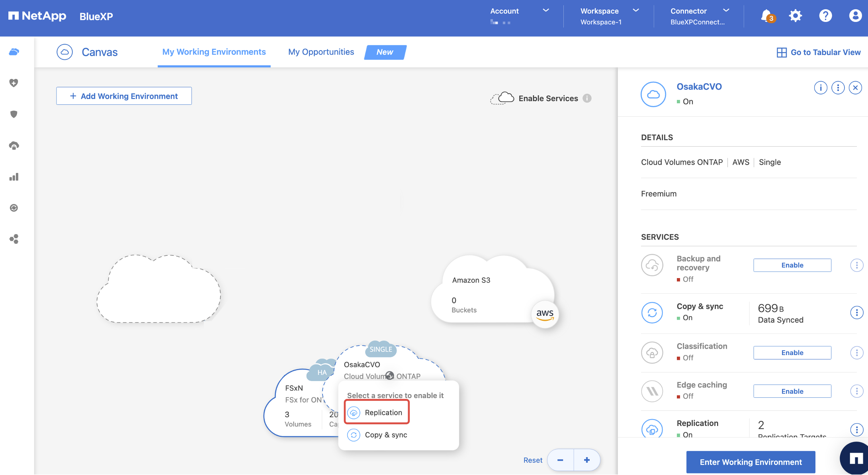
Task: Enable Backup and recovery service
Action: [792, 265]
